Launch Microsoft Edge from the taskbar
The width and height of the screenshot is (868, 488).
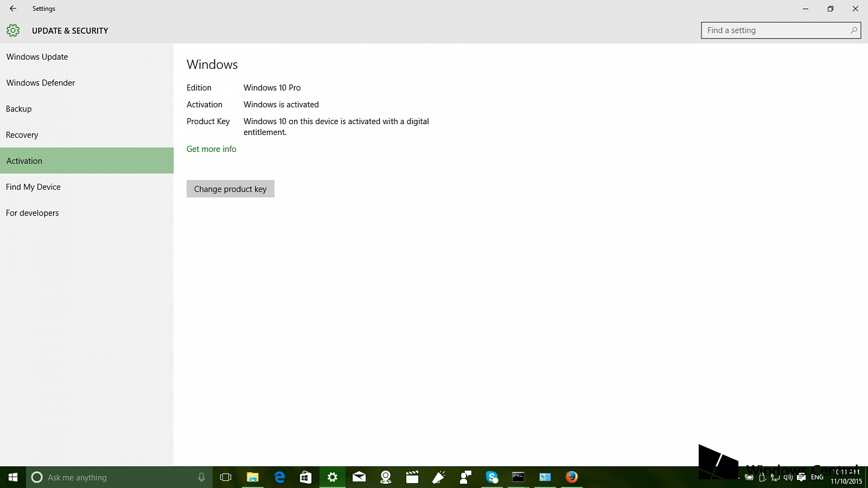(x=280, y=477)
